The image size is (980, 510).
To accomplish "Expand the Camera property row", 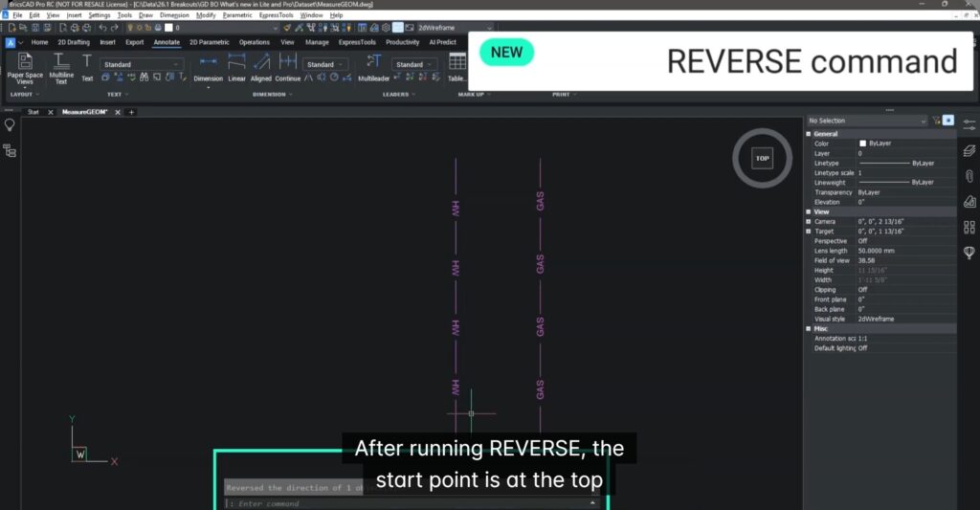I will pyautogui.click(x=809, y=221).
